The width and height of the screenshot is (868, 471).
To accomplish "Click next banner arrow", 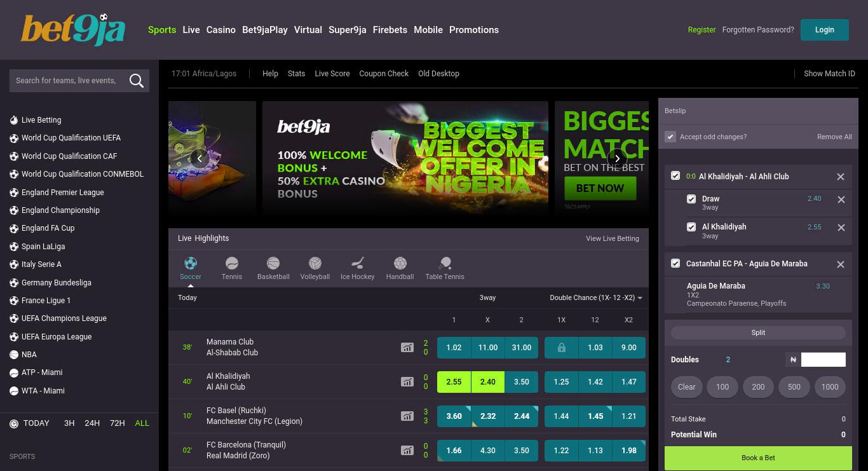I will click(x=617, y=158).
